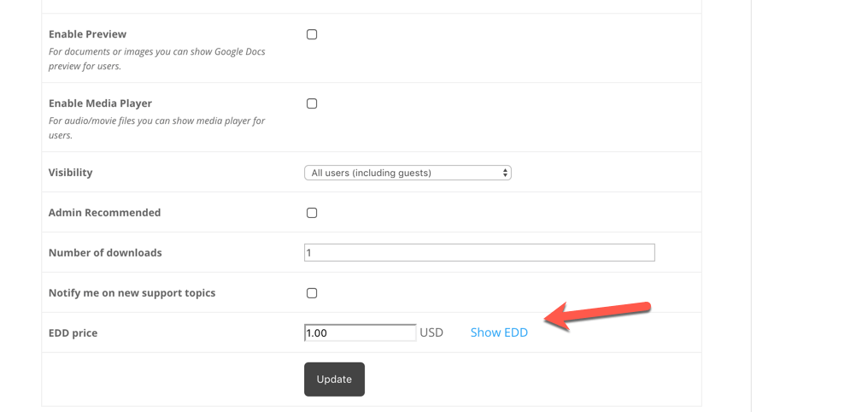Screen dimensions: 868x412
Task: Tick the Enable Media Player checkbox
Action: point(312,103)
